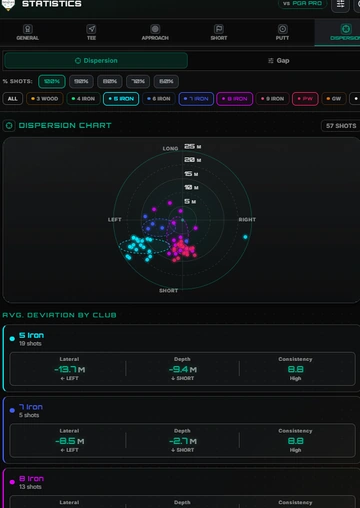Select 80% shots filter

[110, 81]
